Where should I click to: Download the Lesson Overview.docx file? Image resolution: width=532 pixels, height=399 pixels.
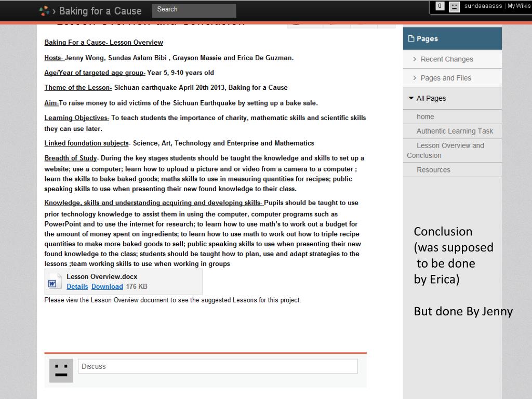(107, 286)
